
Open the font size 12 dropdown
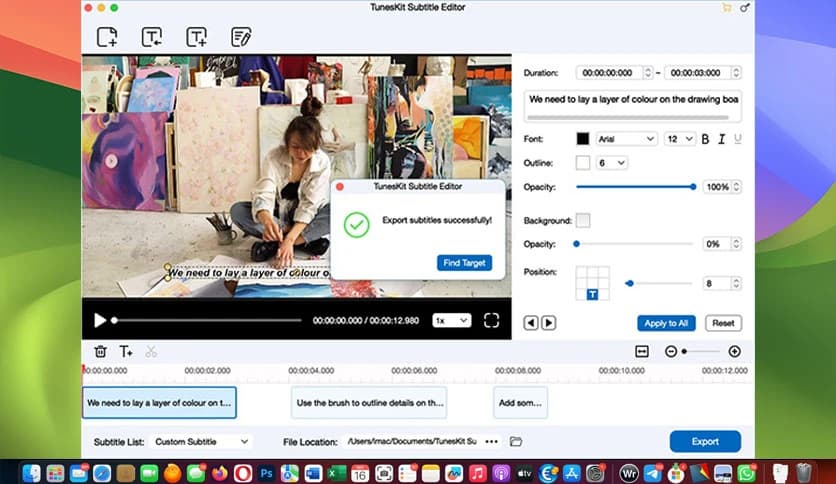pos(680,139)
